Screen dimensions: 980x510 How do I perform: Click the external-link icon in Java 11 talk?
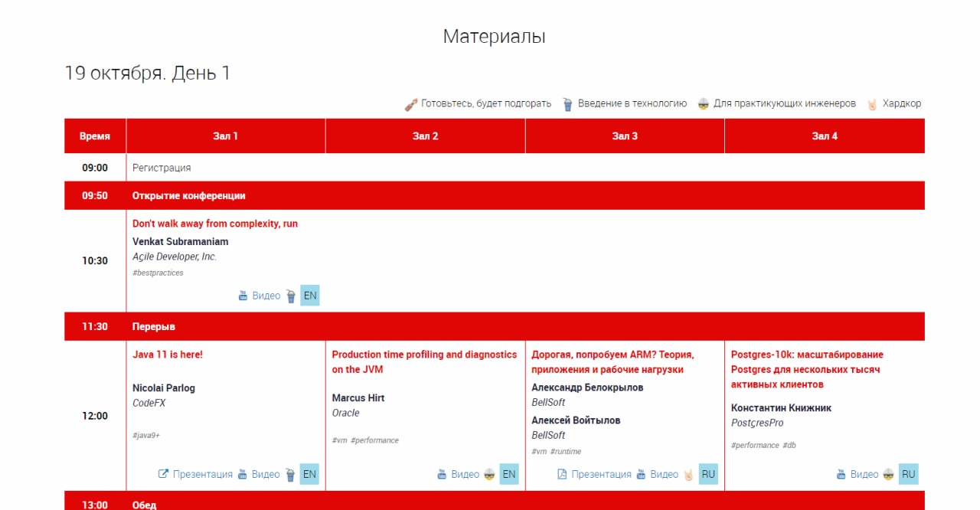coord(163,474)
